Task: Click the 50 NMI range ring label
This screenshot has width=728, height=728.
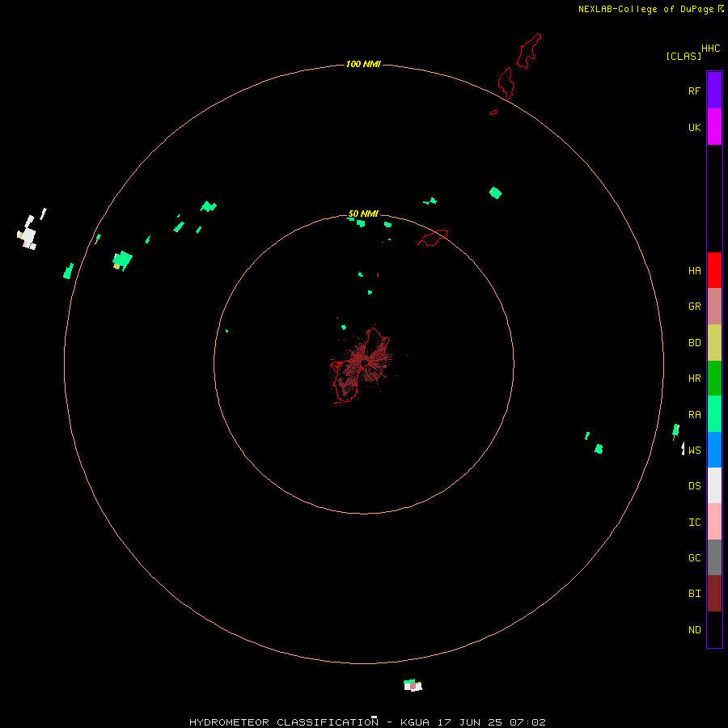Action: tap(363, 214)
